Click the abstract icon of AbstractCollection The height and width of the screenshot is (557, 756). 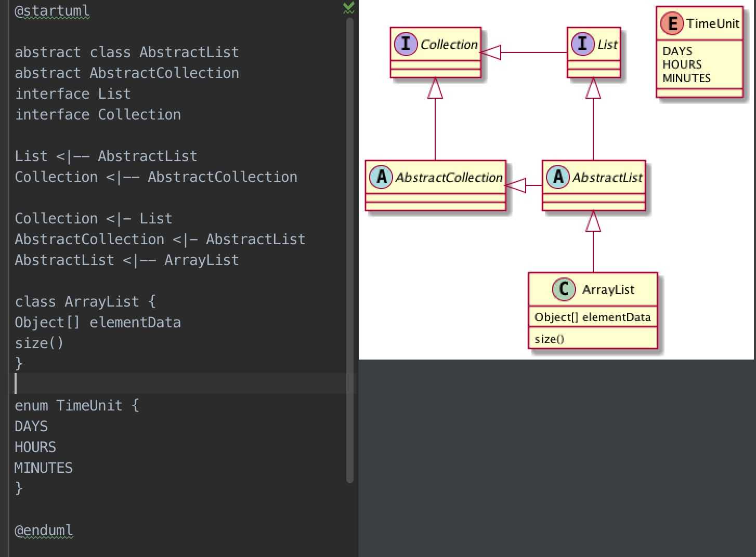[x=381, y=177]
